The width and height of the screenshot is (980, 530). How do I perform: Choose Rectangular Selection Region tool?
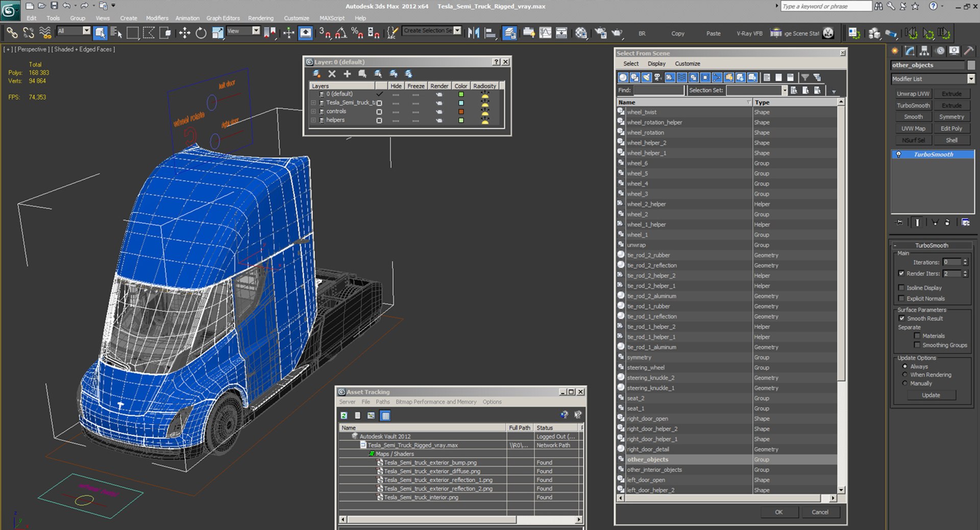click(x=133, y=33)
